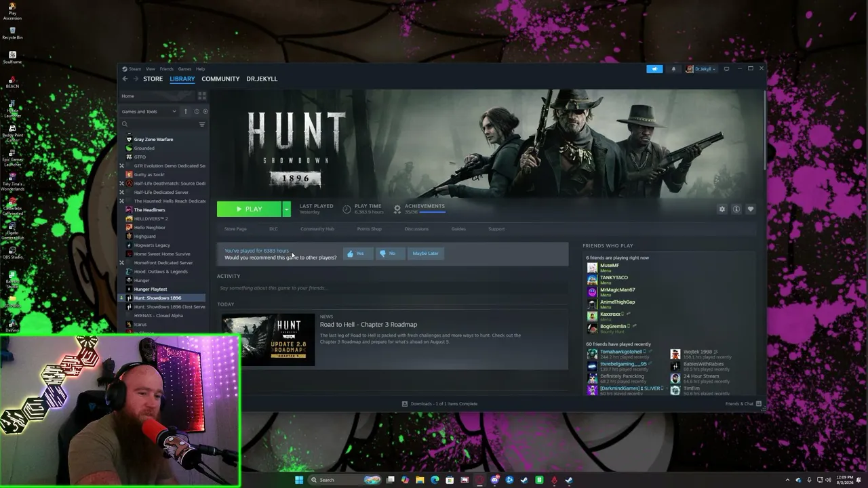The width and height of the screenshot is (868, 488).
Task: Open Hunt Showdown Store Page link
Action: pos(235,229)
